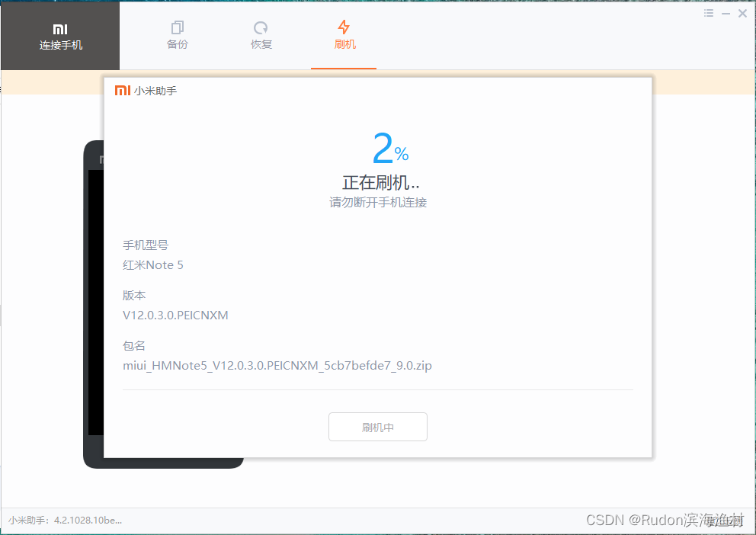Viewport: 756px width, 535px height.
Task: Click the 请勿断开手机连接 warning text
Action: coord(378,203)
